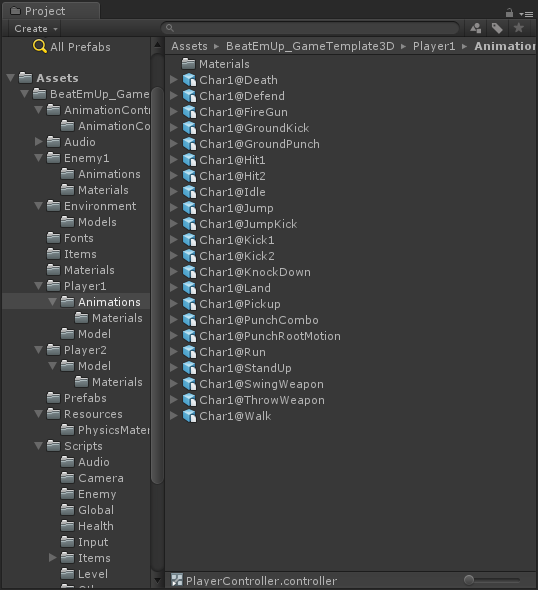Screen dimensions: 538x590
Task: Click the Char1@FireGun model icon
Action: 189,112
